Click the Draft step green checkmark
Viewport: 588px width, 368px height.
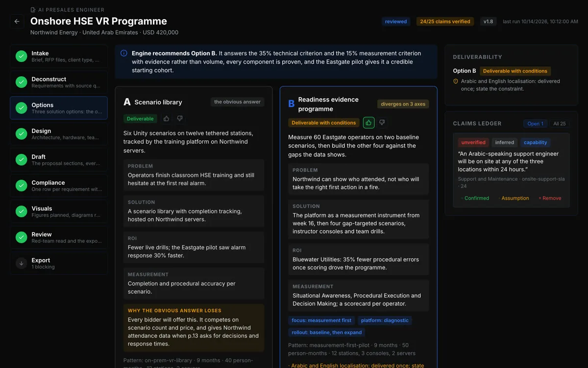point(21,160)
